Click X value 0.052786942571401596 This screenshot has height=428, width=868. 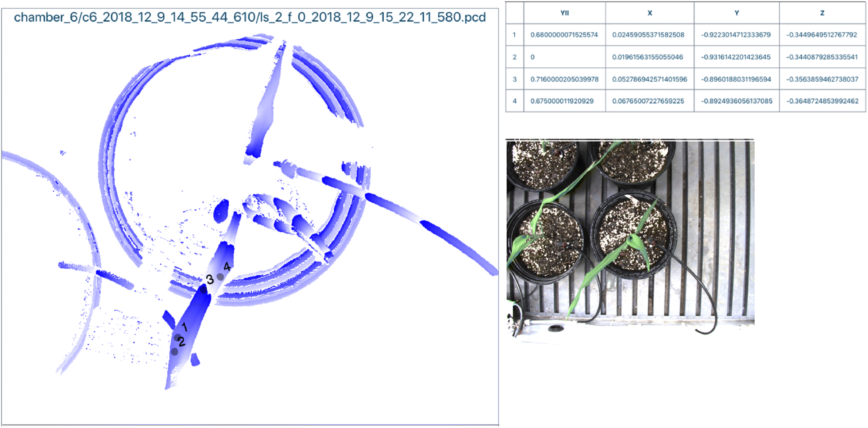coord(650,79)
